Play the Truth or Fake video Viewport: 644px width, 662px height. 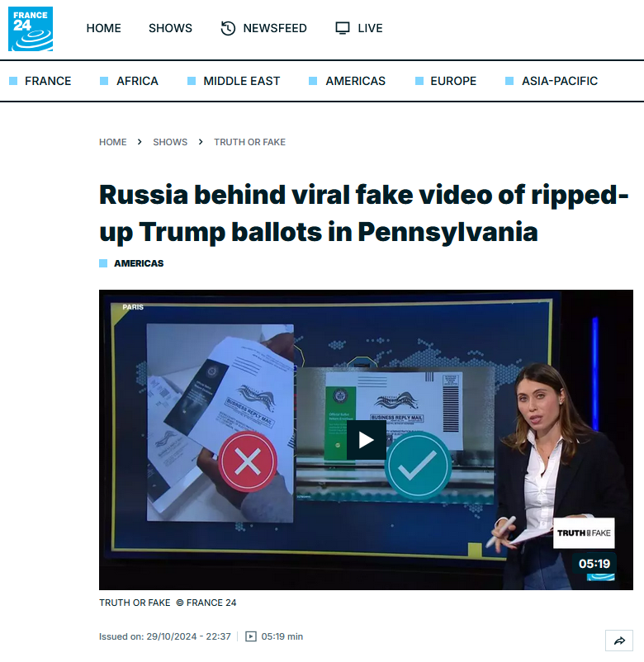[366, 440]
